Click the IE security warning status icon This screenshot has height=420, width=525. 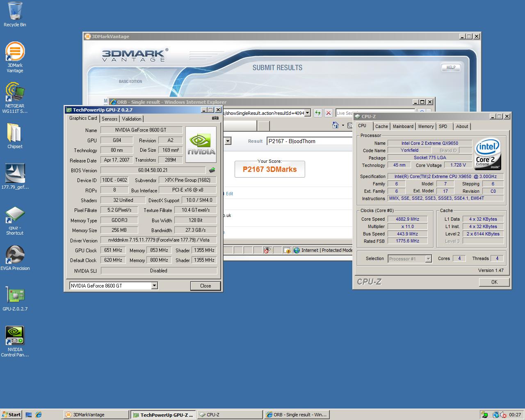(287, 250)
